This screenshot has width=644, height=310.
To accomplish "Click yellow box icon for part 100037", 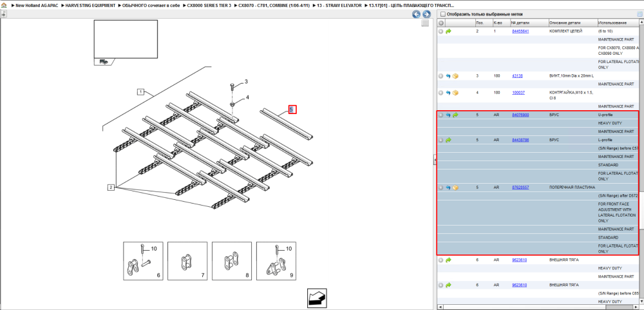I will (x=455, y=93).
